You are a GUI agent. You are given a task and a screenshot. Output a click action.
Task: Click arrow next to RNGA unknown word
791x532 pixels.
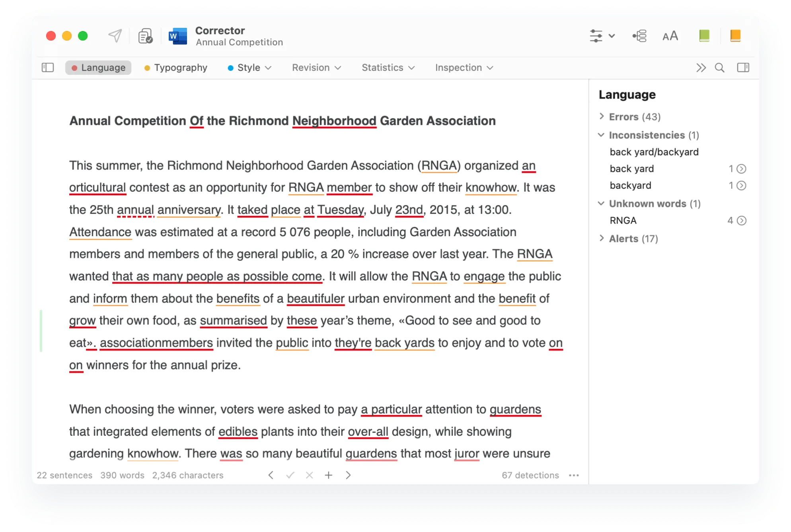pyautogui.click(x=741, y=221)
